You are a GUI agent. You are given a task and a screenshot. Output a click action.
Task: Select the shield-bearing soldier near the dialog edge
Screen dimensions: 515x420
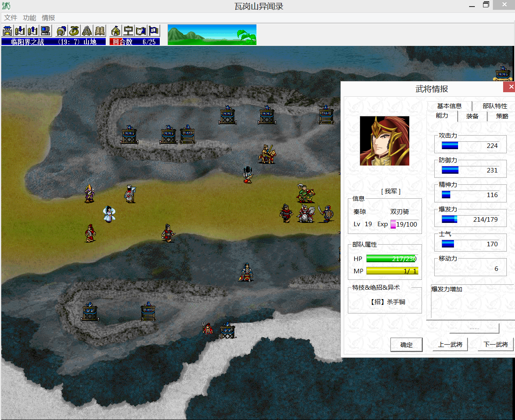click(x=327, y=213)
